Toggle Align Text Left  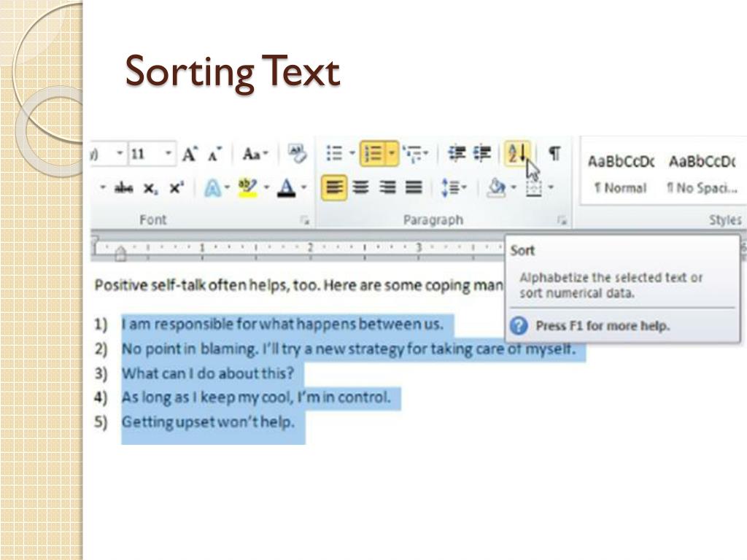click(334, 187)
